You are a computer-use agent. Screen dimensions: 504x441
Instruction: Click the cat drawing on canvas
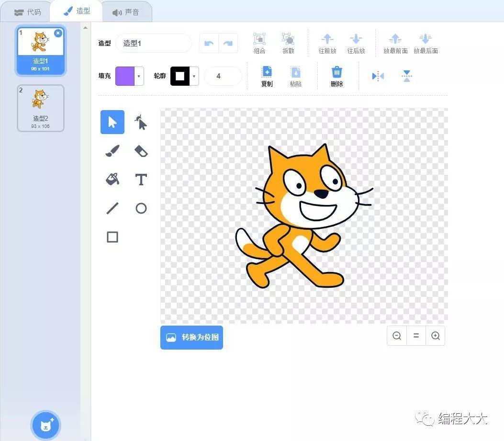pyautogui.click(x=304, y=216)
